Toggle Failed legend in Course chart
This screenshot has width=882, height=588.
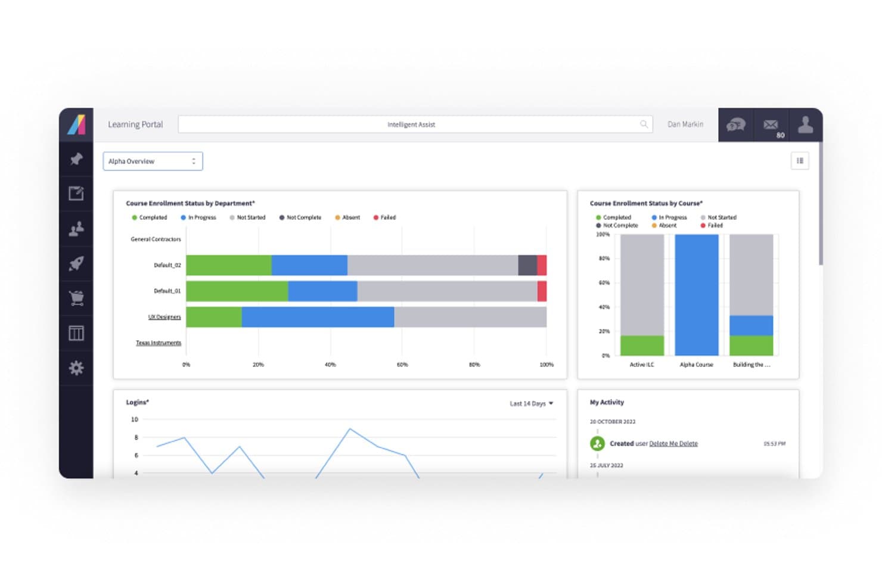(712, 225)
